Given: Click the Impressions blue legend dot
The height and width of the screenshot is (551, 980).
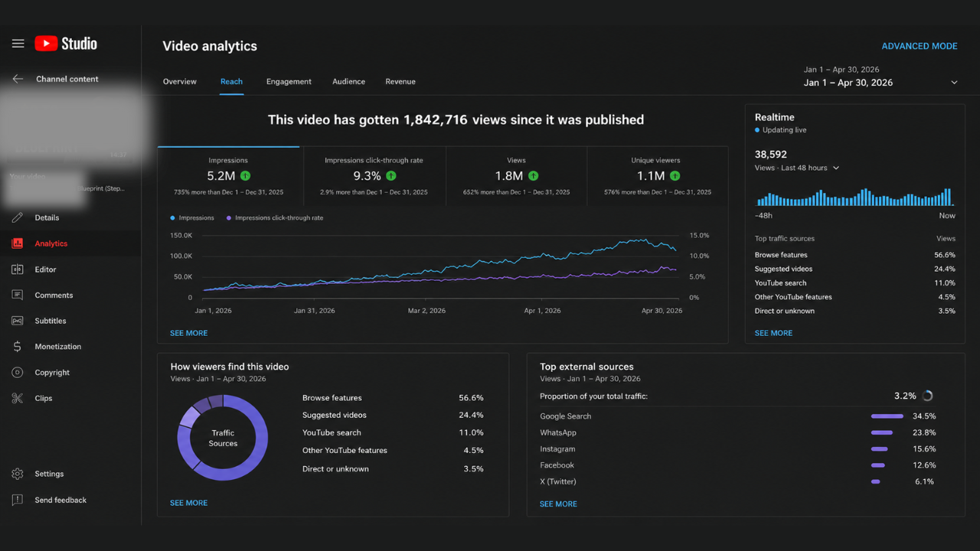Looking at the screenshot, I should point(172,218).
